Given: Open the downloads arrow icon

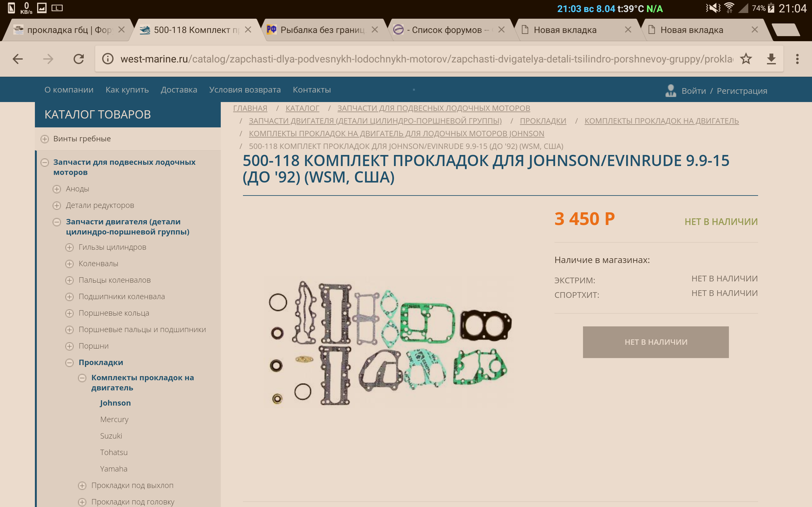Looking at the screenshot, I should click(771, 59).
